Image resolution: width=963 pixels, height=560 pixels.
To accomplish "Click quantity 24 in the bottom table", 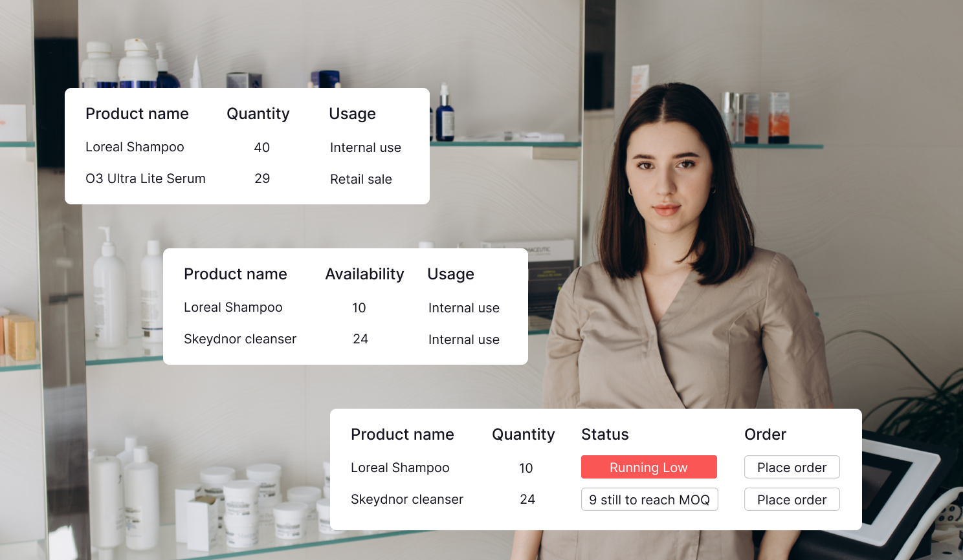I will pyautogui.click(x=527, y=499).
